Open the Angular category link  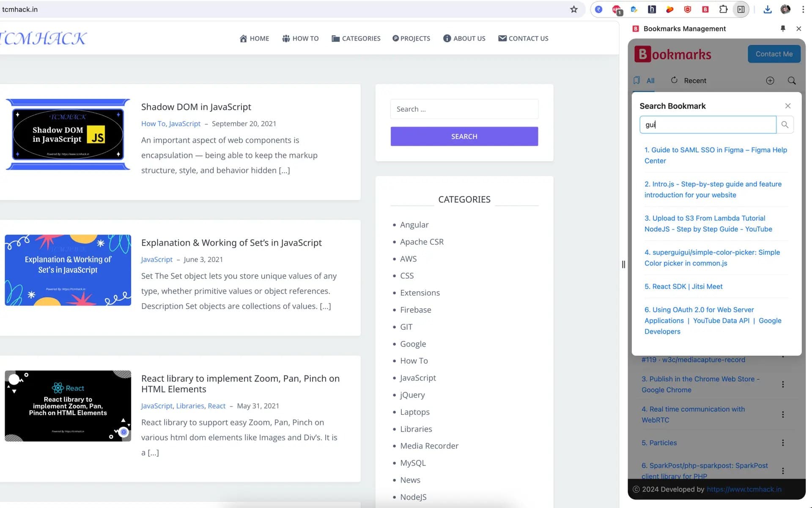pyautogui.click(x=414, y=225)
